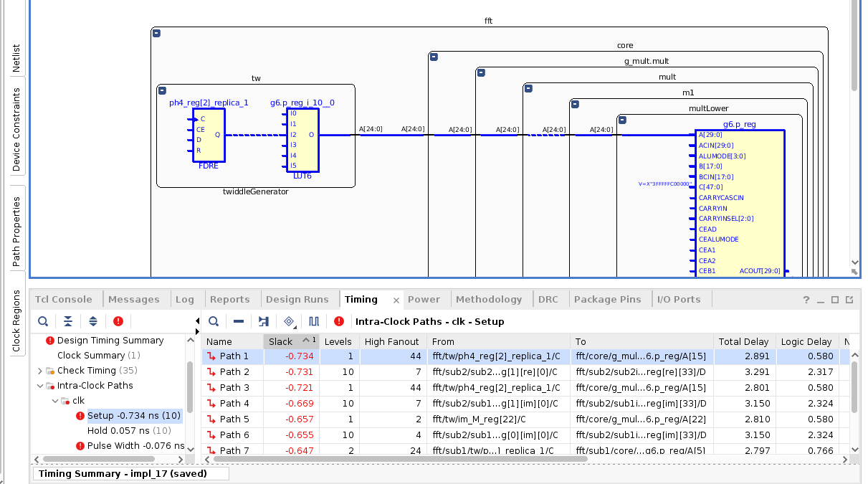Collapse the twiddleGenerator tw block
This screenshot has height=484, width=868.
pos(162,91)
